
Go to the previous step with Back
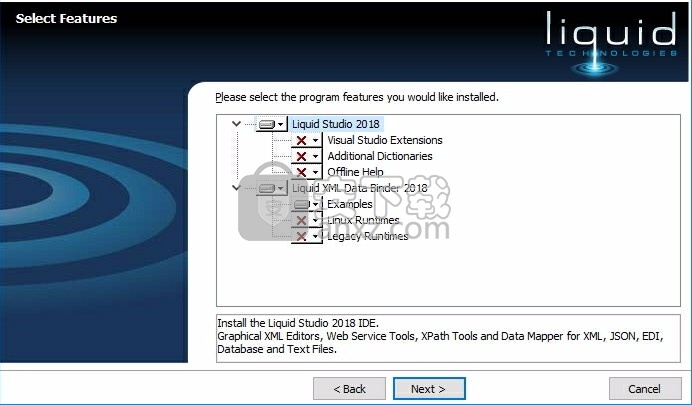pos(350,389)
